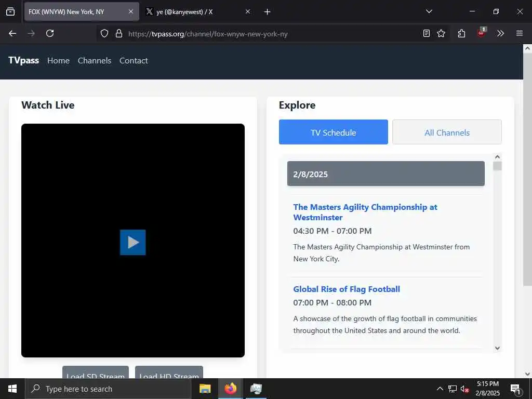Open the Contact navigation link
Screen dimensions: 532x399
click(134, 60)
